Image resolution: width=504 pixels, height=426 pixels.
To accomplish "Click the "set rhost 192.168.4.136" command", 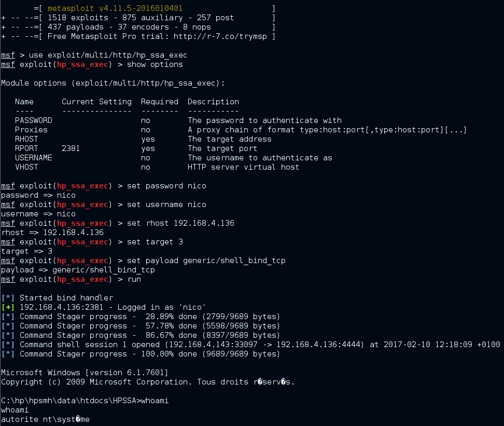I will click(x=180, y=223).
